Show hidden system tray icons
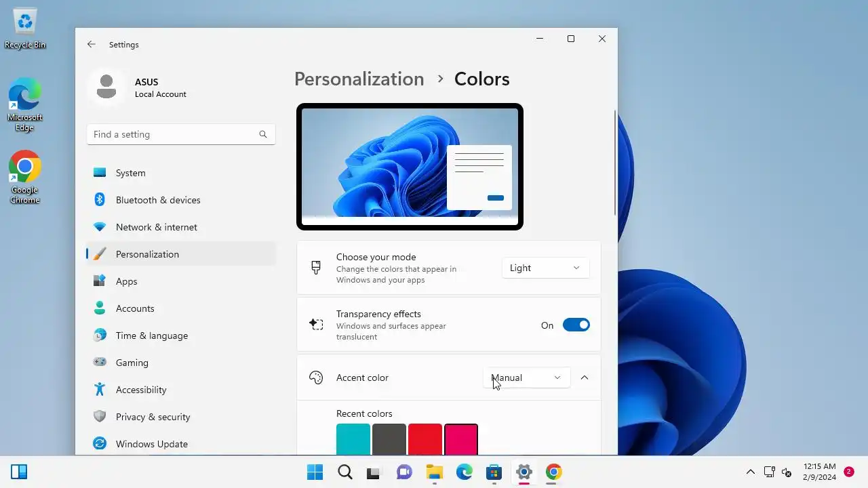The width and height of the screenshot is (868, 488). [x=750, y=472]
